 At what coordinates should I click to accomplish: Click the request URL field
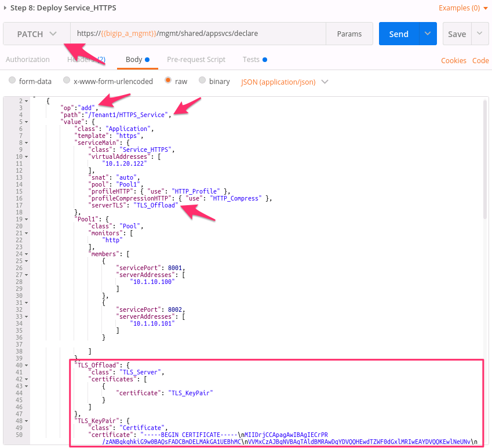coord(198,34)
